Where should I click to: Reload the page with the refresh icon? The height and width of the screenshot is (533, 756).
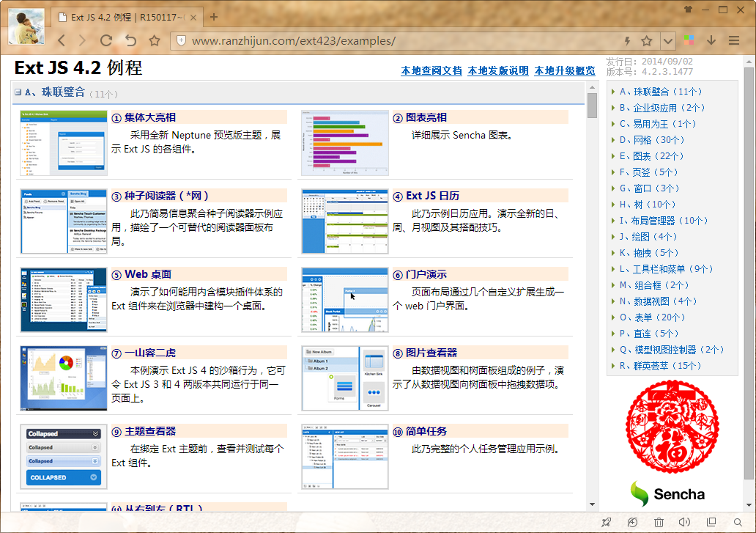tap(106, 41)
